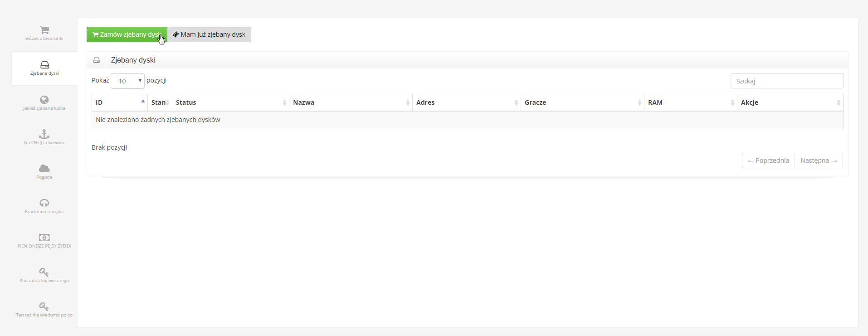
Task: Click the gray 'Mam już' button with tag icon
Action: [209, 34]
